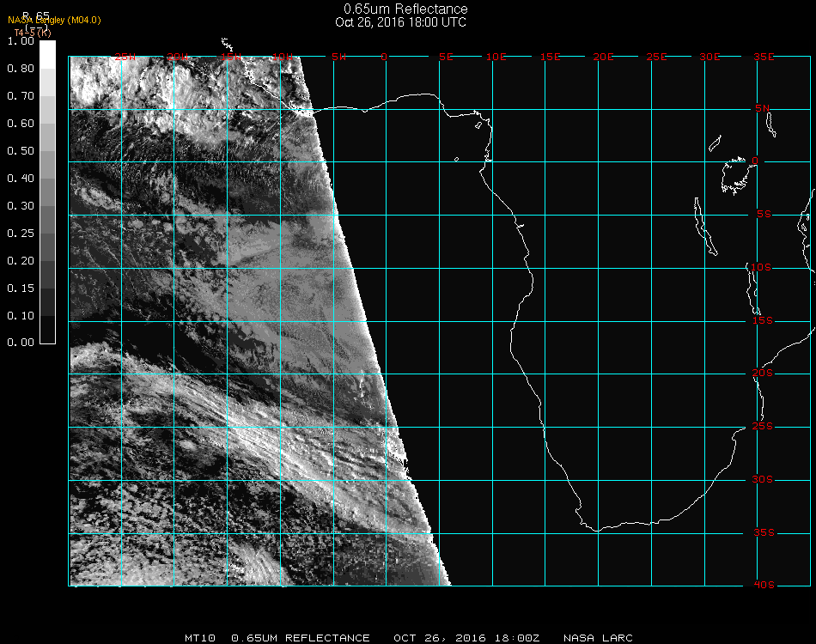Select the 0.00 scale value

pos(21,343)
